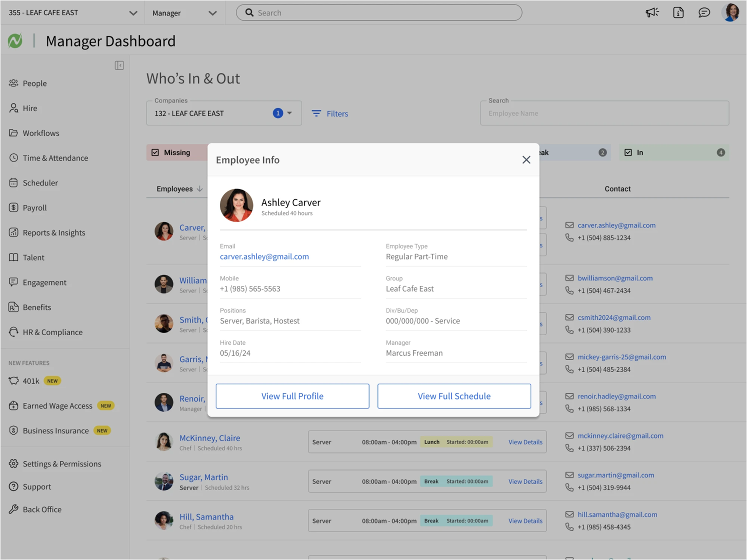View Details for Sugar, Martin shift
The height and width of the screenshot is (560, 747).
point(525,481)
